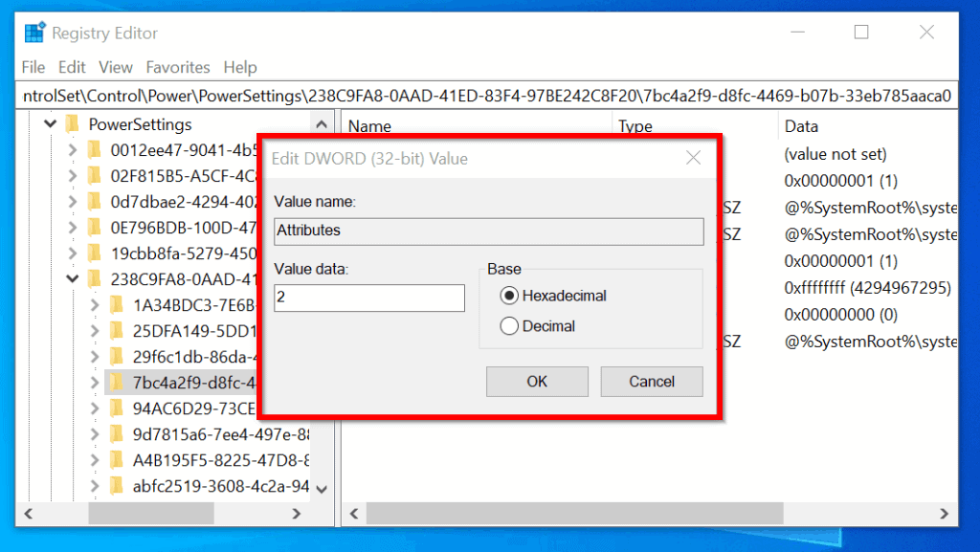Click the values pane scroll right arrow

[x=944, y=514]
